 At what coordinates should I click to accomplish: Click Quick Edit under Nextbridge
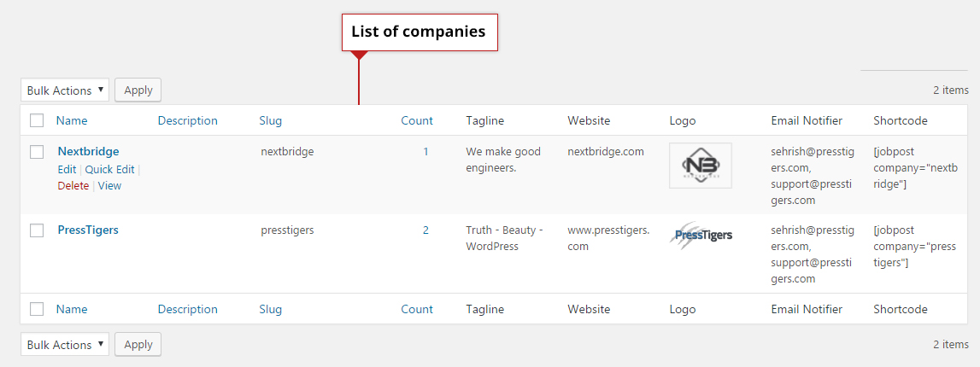[x=110, y=169]
